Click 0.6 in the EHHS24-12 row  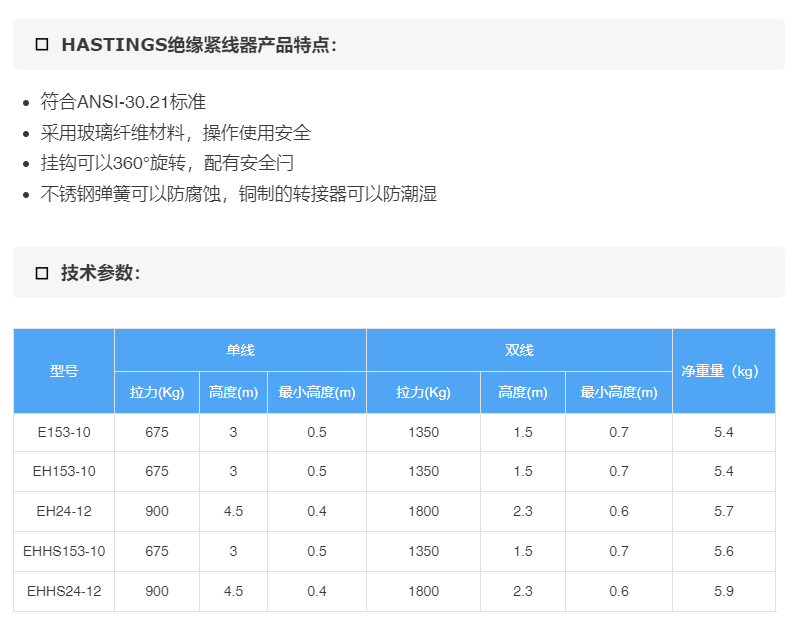tap(619, 591)
